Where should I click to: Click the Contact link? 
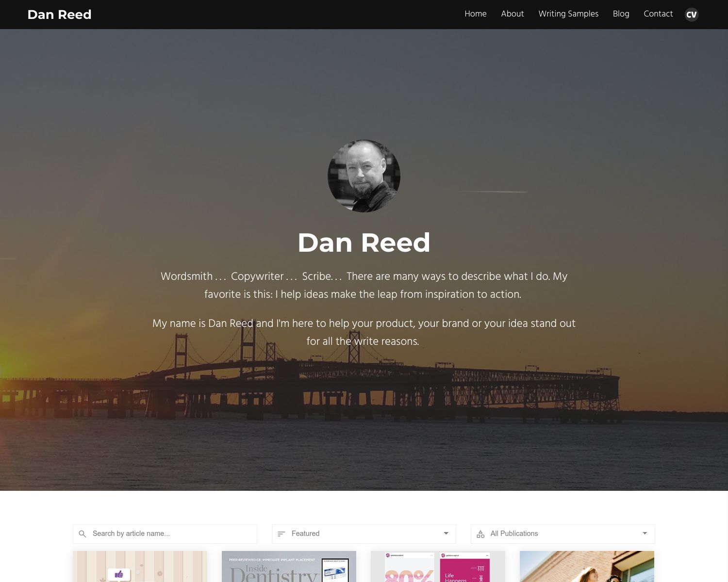[x=658, y=14]
